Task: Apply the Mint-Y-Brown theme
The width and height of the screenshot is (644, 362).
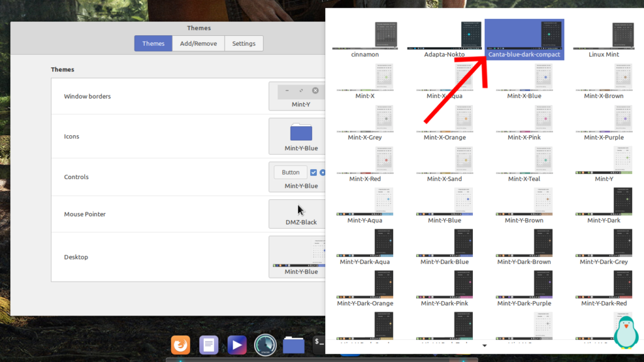Action: point(524,206)
